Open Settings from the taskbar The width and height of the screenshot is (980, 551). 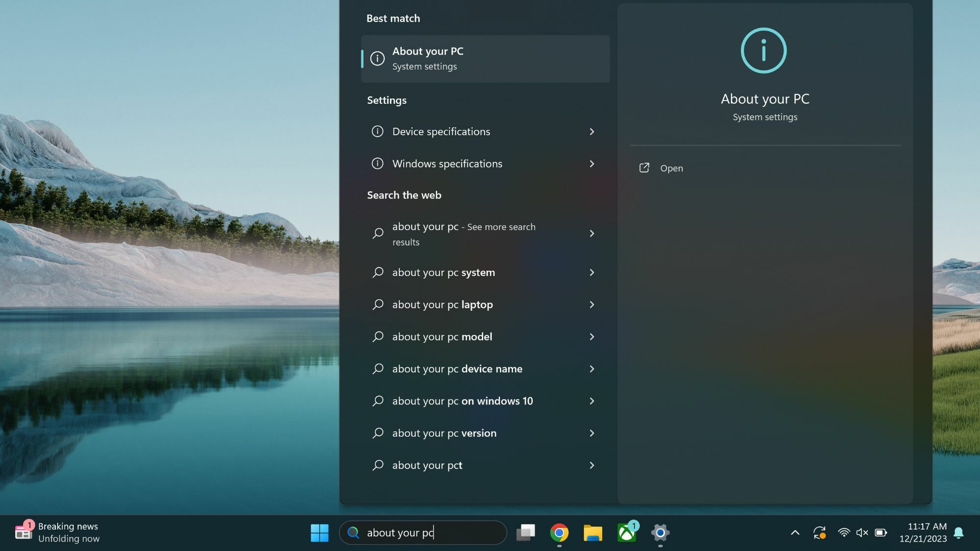tap(660, 532)
